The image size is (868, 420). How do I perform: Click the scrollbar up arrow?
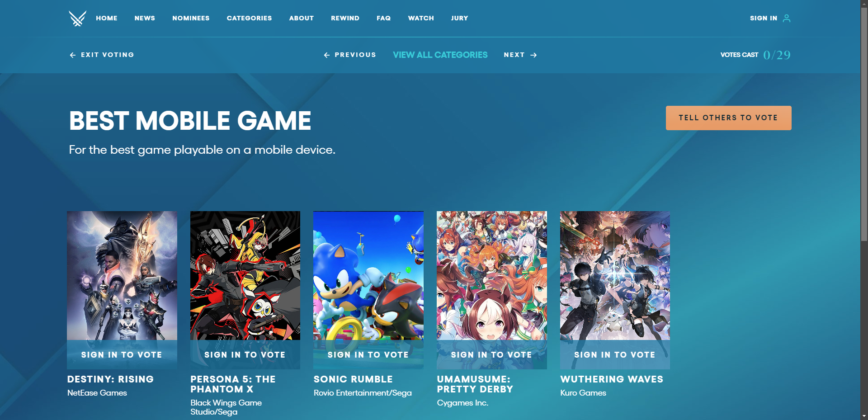point(864,4)
